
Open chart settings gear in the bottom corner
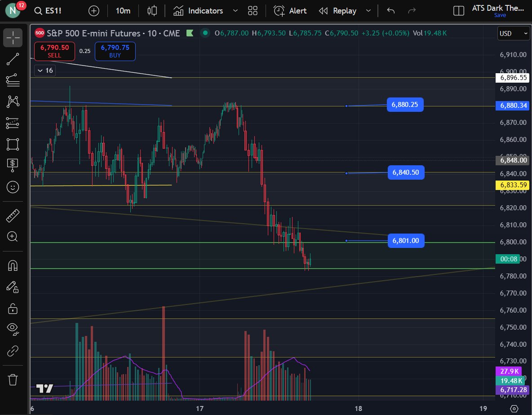[514, 409]
